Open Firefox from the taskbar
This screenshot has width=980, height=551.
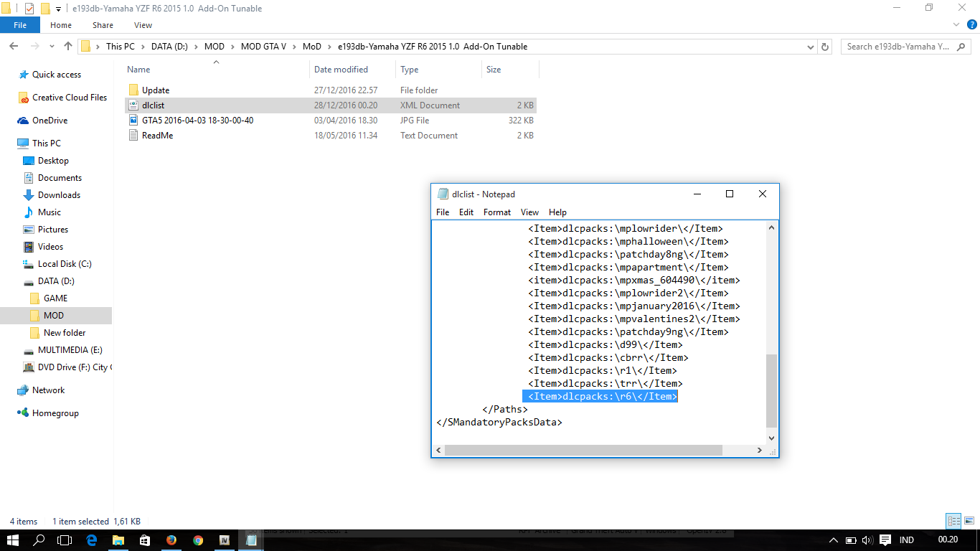coord(171,540)
